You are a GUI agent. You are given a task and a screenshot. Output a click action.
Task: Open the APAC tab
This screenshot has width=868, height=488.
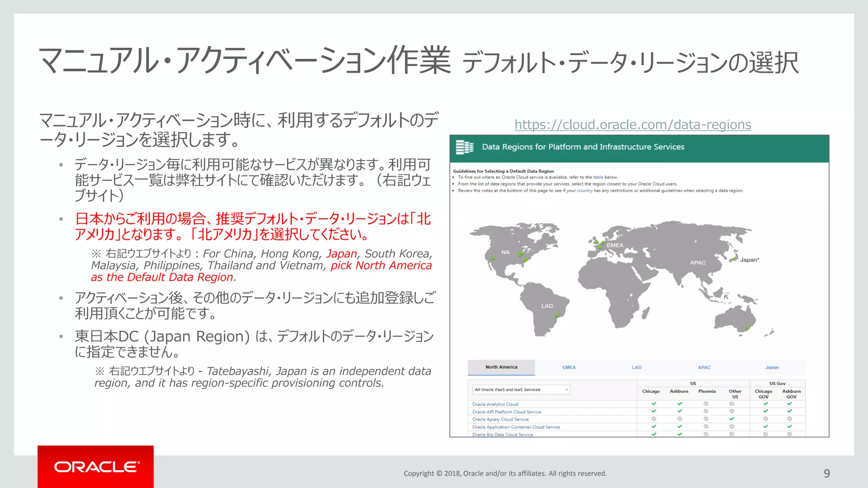[x=704, y=367]
